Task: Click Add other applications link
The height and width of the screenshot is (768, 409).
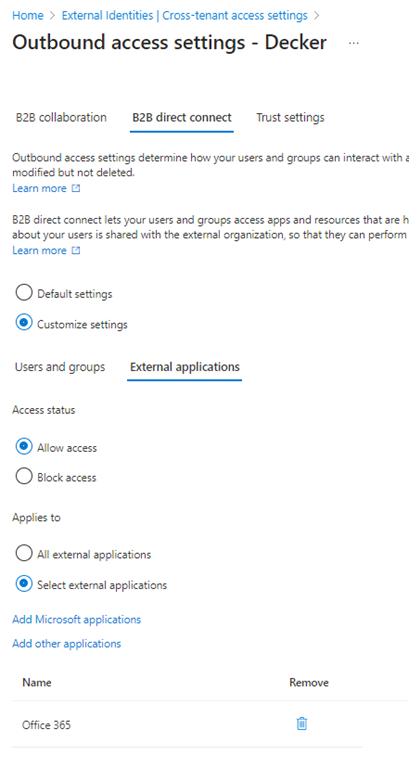Action: tap(67, 644)
